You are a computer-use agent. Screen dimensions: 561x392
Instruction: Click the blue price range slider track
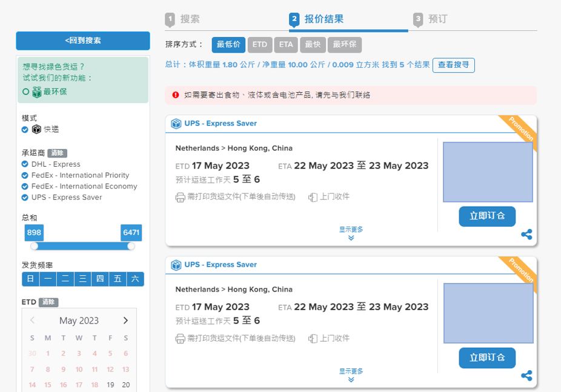(82, 246)
